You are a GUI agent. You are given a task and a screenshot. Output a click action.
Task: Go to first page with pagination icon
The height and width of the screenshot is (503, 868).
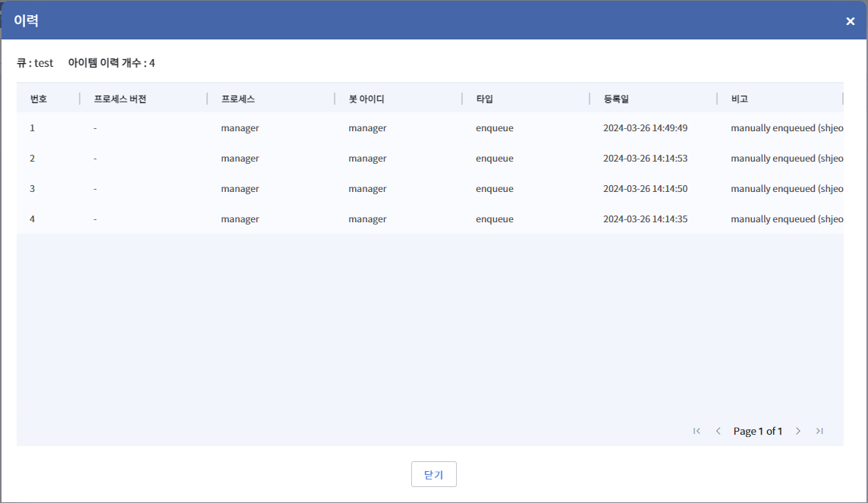(697, 431)
